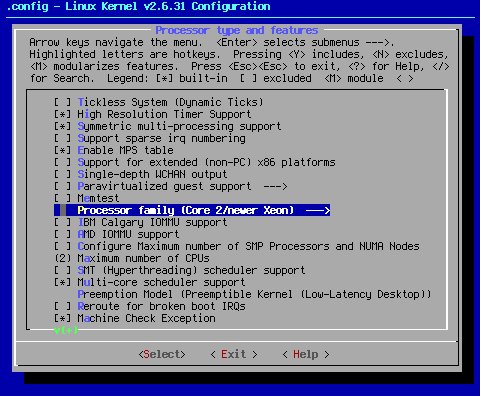Enable Support for extended (non-PC) x86 platforms

63,162
